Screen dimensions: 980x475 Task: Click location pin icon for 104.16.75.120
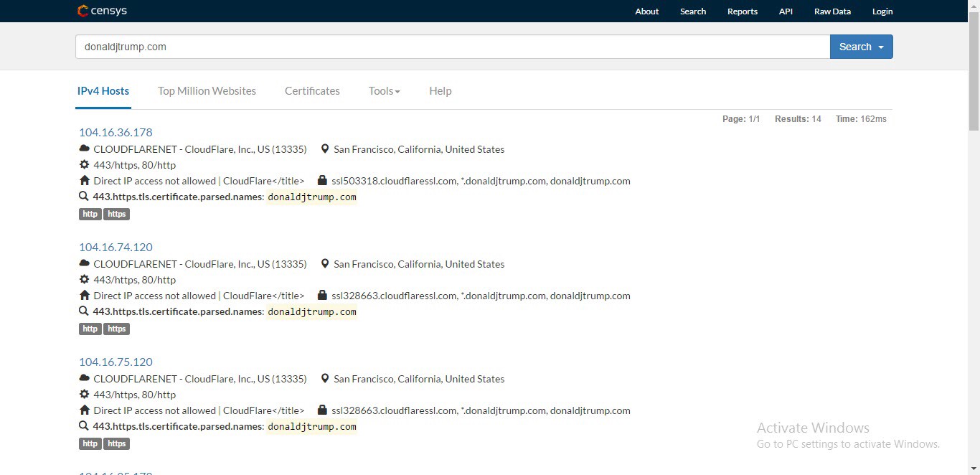point(325,379)
